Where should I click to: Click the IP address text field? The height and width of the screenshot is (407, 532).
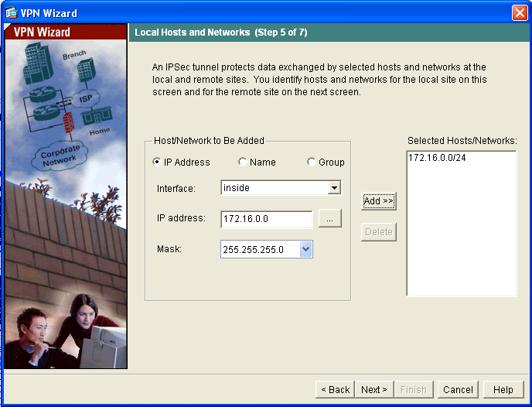(266, 219)
